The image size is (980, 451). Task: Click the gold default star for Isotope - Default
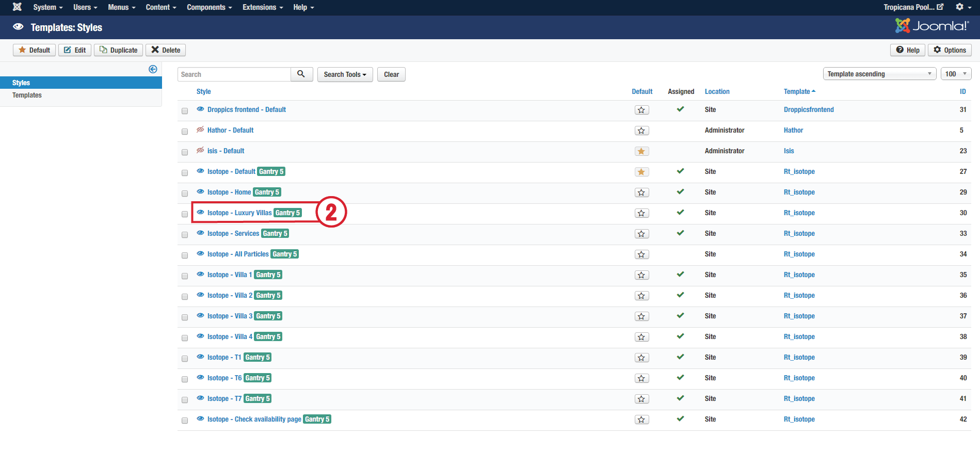[641, 172]
